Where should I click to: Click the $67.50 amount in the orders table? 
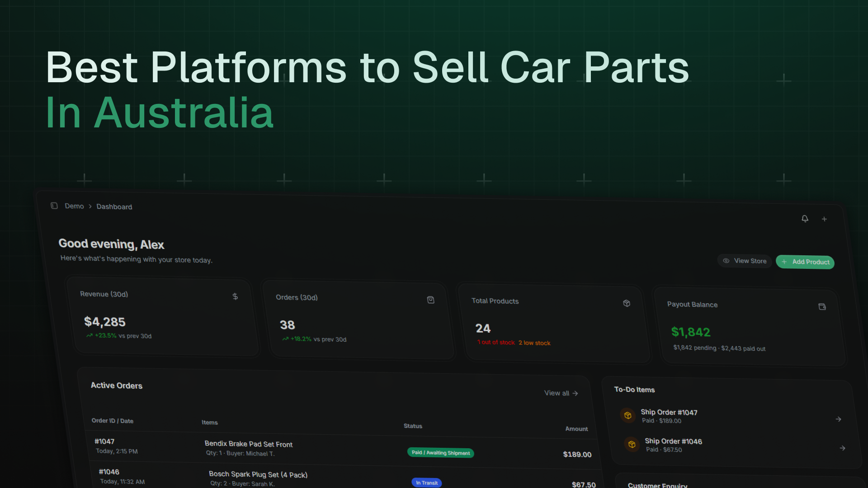(584, 484)
